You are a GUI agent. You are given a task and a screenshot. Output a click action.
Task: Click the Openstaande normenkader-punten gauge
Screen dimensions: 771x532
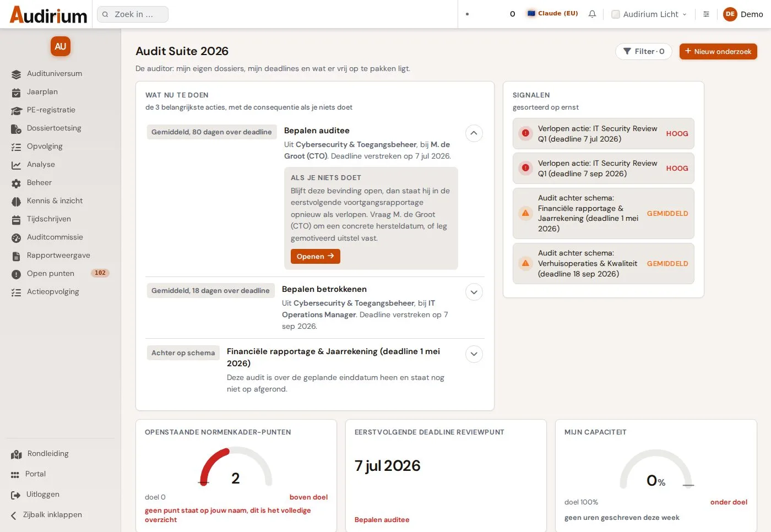click(236, 467)
